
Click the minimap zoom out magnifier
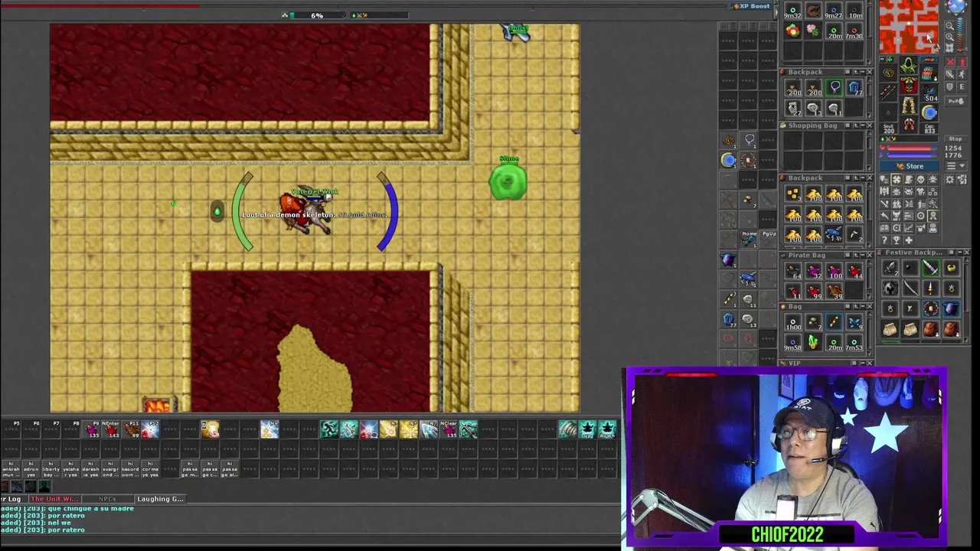[x=949, y=25]
